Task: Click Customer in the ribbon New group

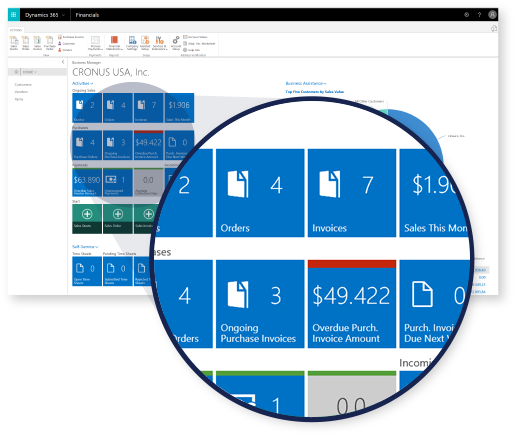Action: tap(67, 44)
